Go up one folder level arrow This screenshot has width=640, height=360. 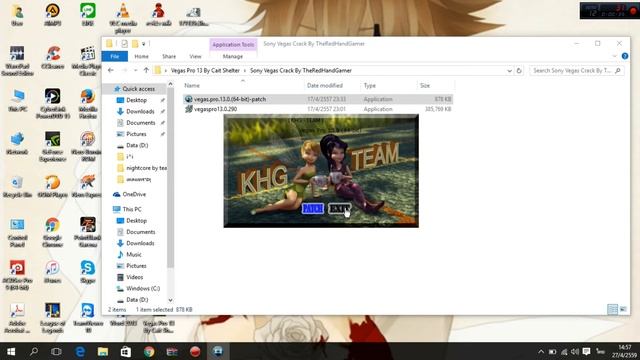146,70
